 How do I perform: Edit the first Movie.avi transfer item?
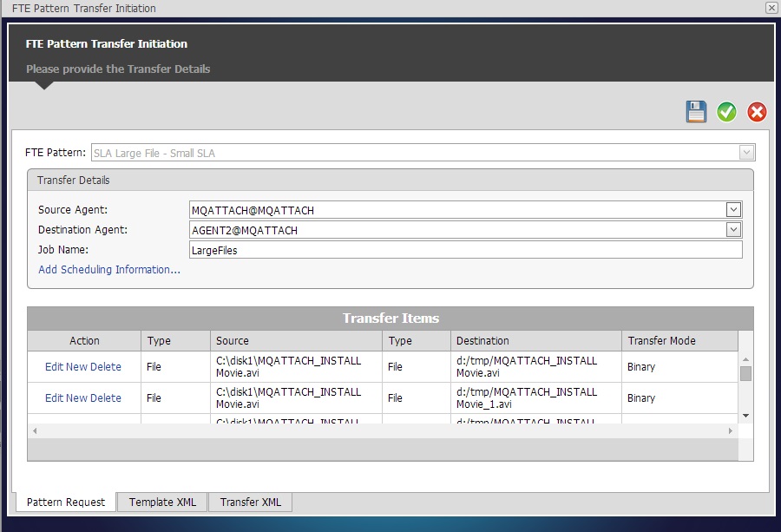(54, 367)
